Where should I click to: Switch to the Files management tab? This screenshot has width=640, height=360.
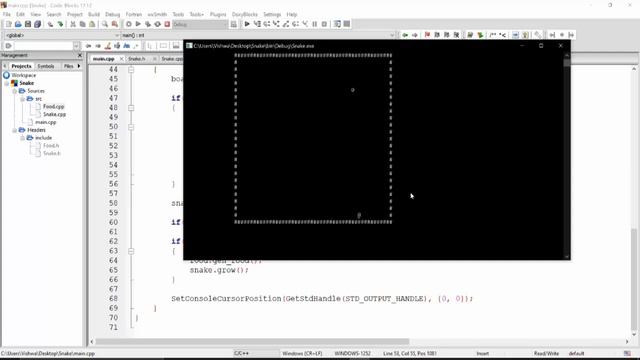68,66
